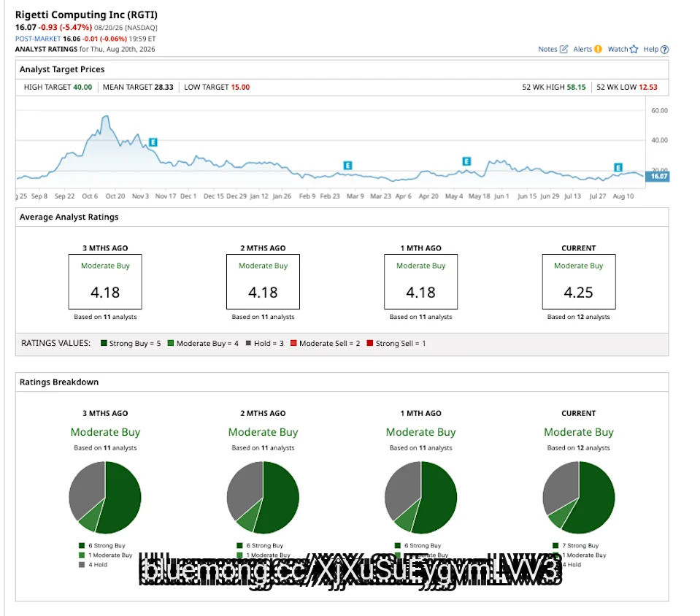
Task: Click '6 Strong Buy' legend under 2 MTHS AGO pie
Action: 261,545
